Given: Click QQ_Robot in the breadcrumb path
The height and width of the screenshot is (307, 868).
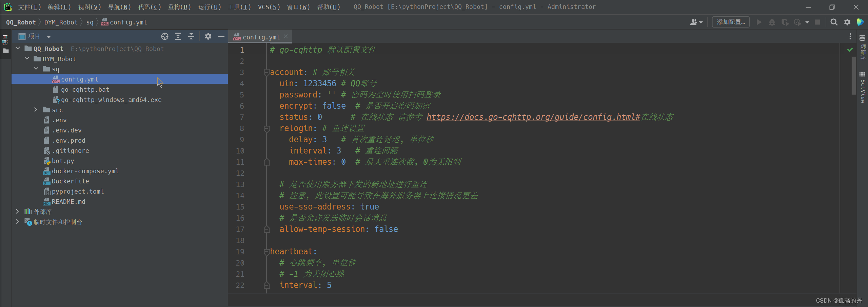Looking at the screenshot, I should pos(21,22).
